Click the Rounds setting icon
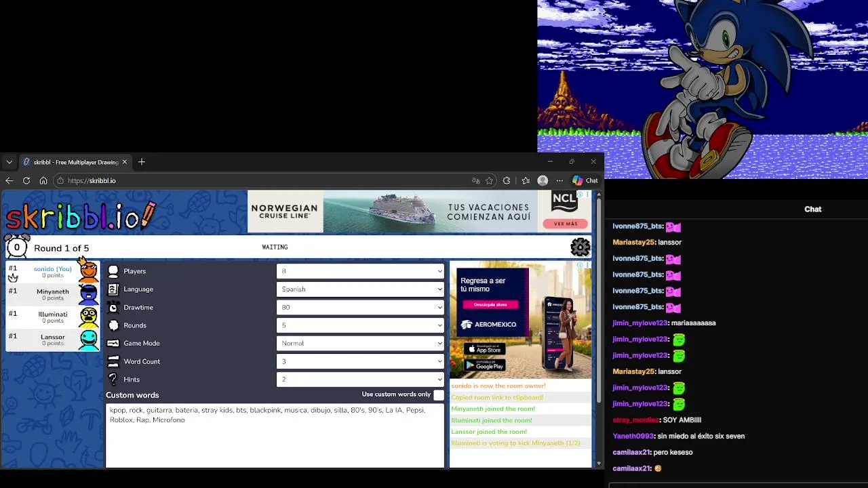868x488 pixels. click(x=113, y=325)
